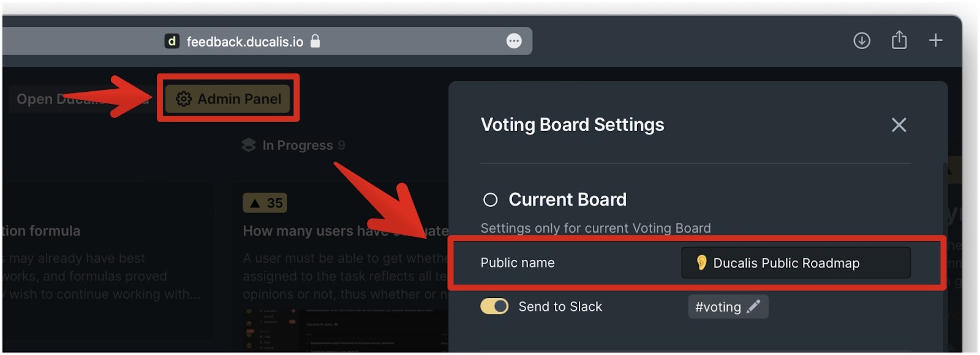This screenshot has width=980, height=355.
Task: Open the Safari downloads icon
Action: pos(862,41)
